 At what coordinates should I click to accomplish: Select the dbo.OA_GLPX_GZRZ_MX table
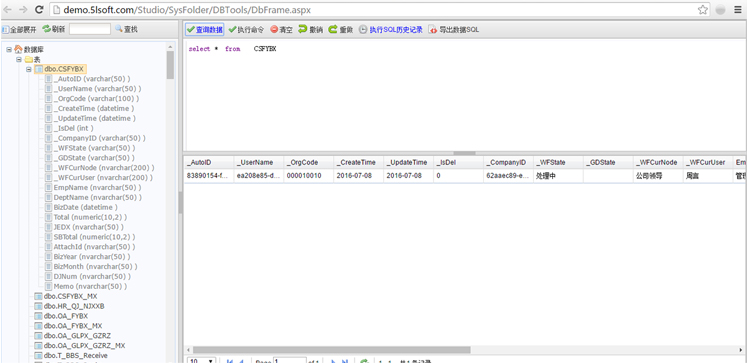84,345
